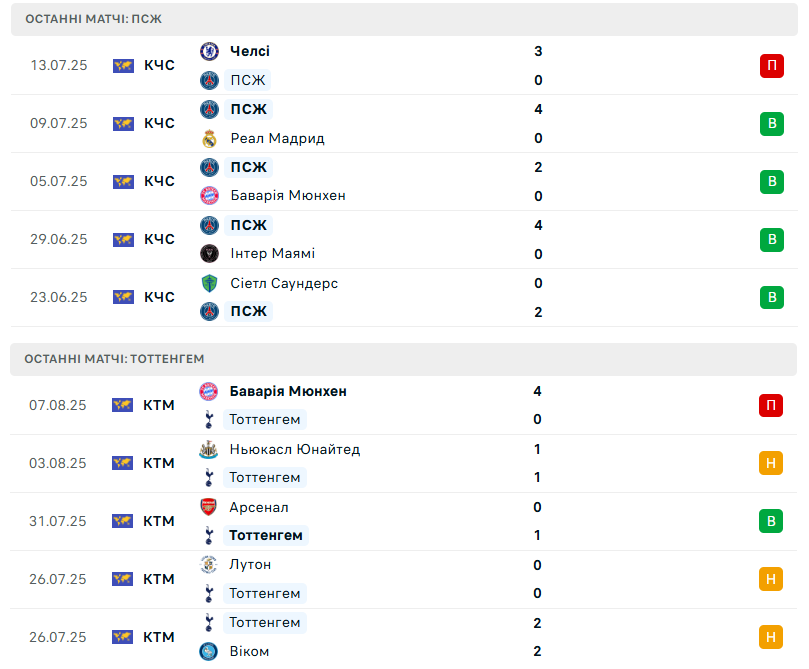Click red loss badge for 07.08.25 match
The height and width of the screenshot is (669, 809).
(x=770, y=405)
